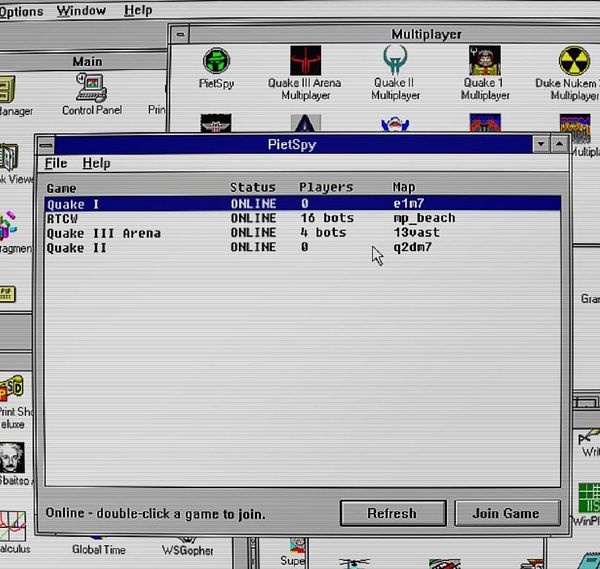The height and width of the screenshot is (569, 600).
Task: Open the Defragmenter colorful blocks icon
Action: click(8, 225)
